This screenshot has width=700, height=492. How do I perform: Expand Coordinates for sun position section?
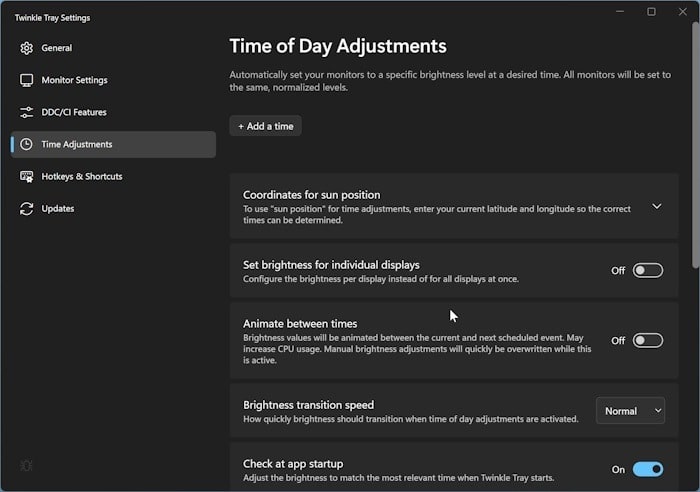click(657, 206)
